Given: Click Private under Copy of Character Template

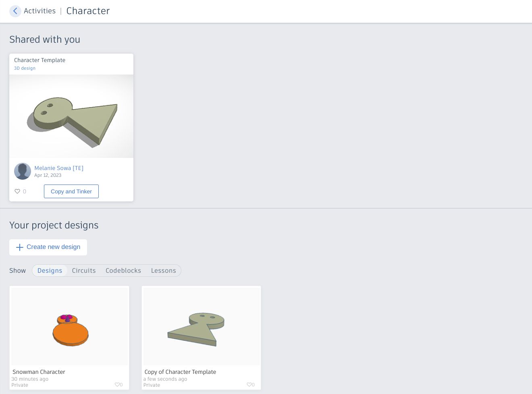Looking at the screenshot, I should coord(152,385).
